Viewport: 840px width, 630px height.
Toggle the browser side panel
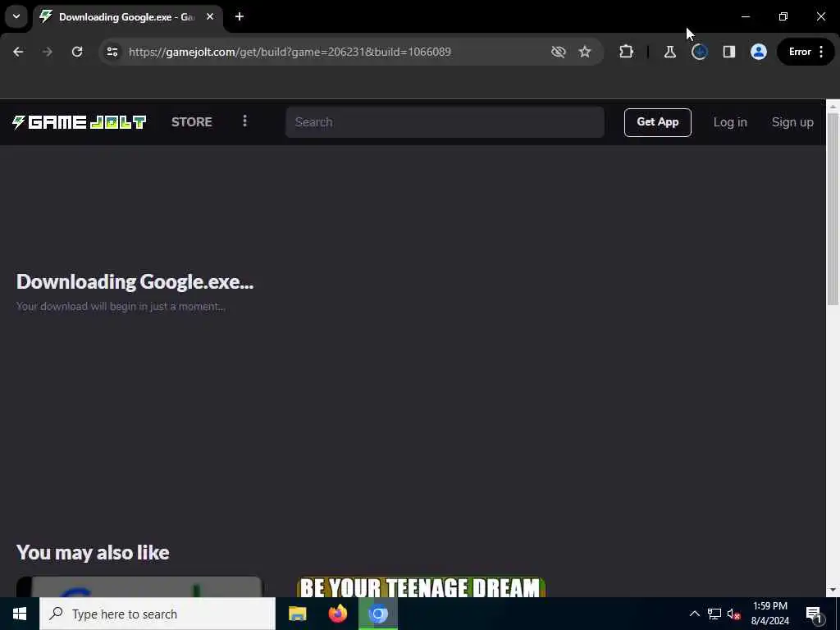pyautogui.click(x=728, y=52)
